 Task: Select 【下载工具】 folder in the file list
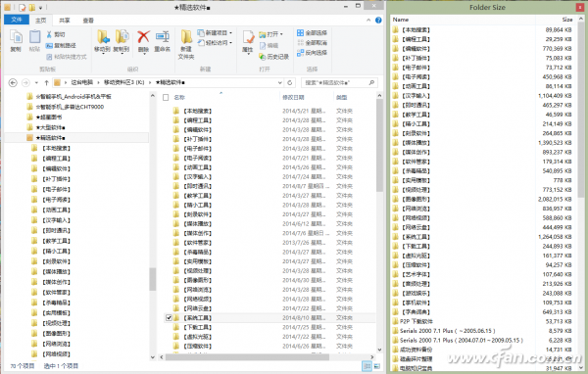198,328
